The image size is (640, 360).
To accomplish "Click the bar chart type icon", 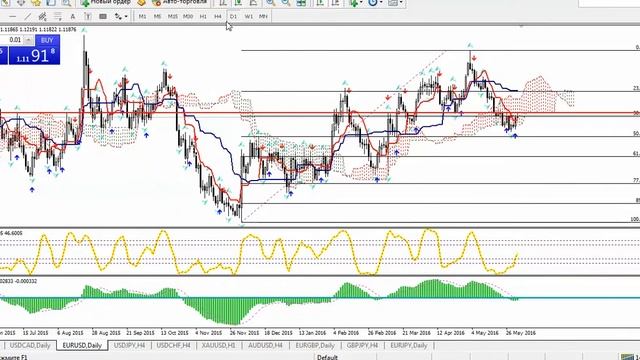I will (223, 2).
